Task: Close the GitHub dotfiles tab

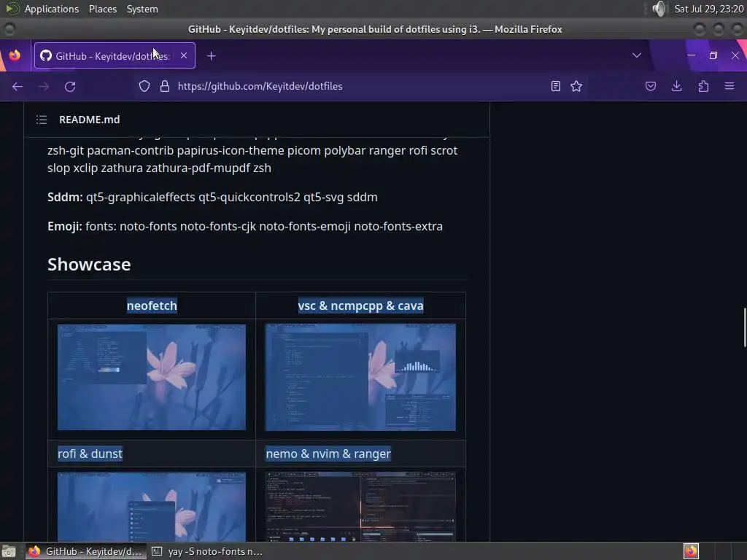Action: (184, 55)
